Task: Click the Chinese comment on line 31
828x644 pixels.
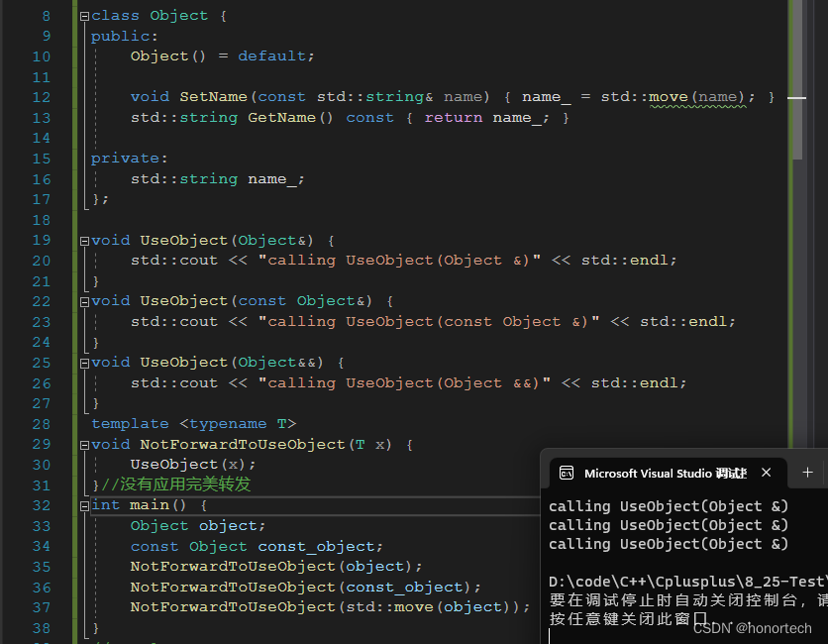Action: pos(175,484)
